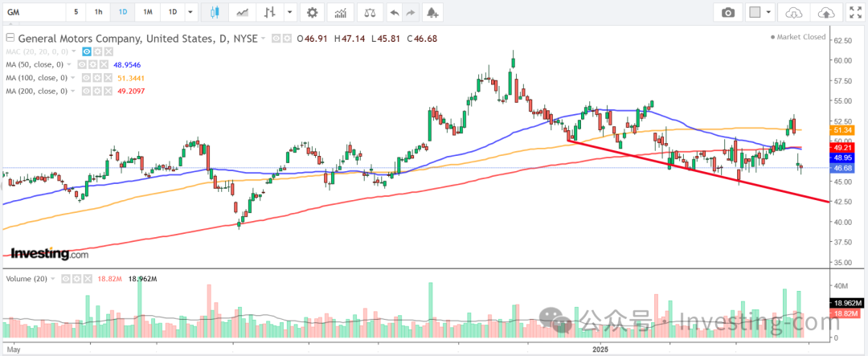Remove the Volume indicator
Viewport: 868px width, 356px height.
point(87,279)
